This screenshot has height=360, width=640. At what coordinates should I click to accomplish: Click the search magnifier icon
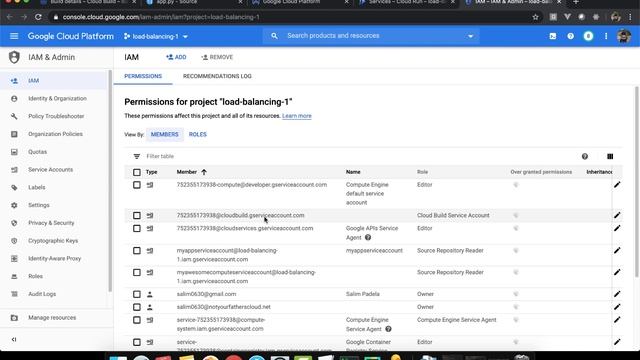274,36
